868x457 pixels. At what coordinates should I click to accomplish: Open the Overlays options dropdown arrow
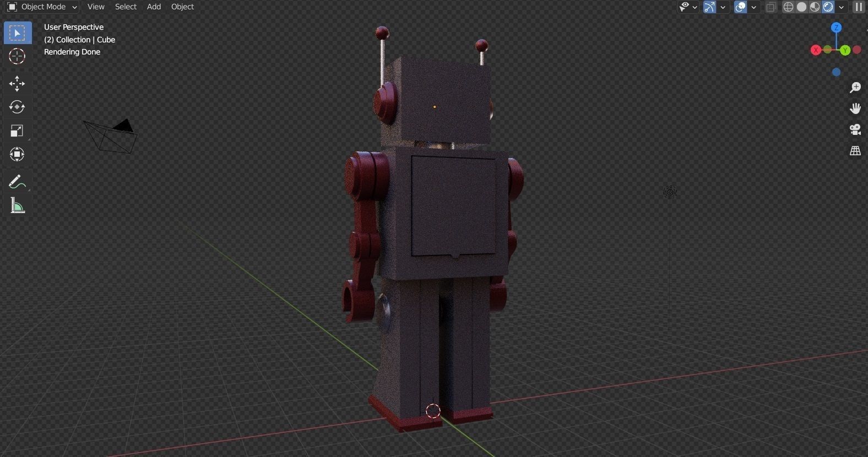(x=754, y=7)
